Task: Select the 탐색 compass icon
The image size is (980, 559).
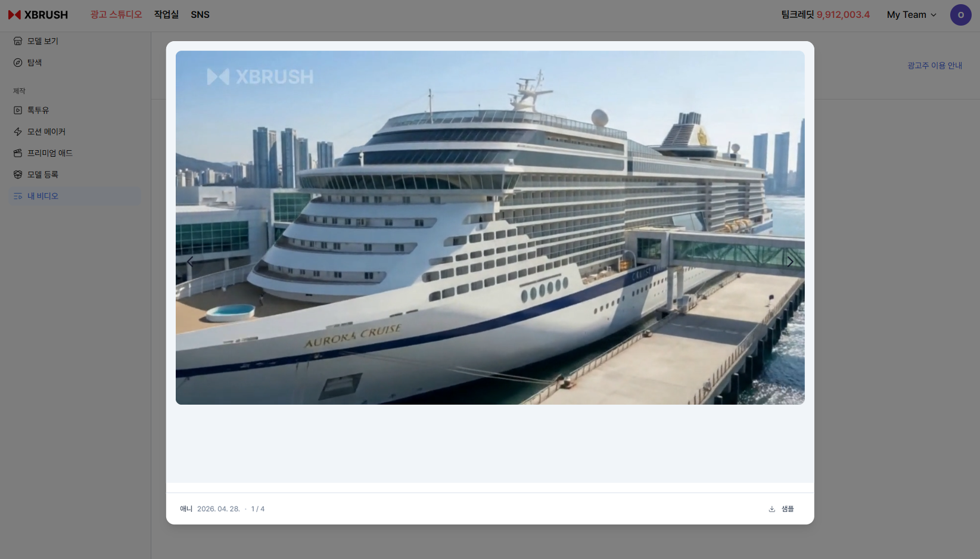Action: coord(18,63)
